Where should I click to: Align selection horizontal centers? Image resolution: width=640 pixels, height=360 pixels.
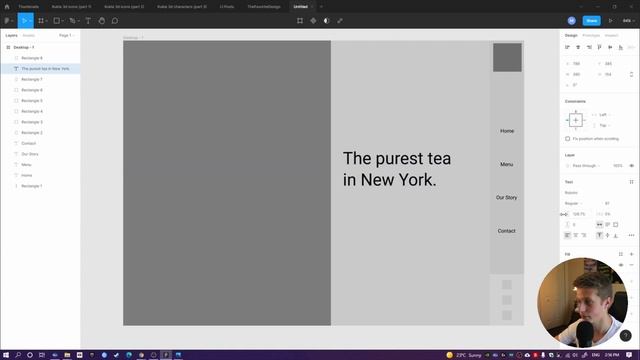[578, 47]
